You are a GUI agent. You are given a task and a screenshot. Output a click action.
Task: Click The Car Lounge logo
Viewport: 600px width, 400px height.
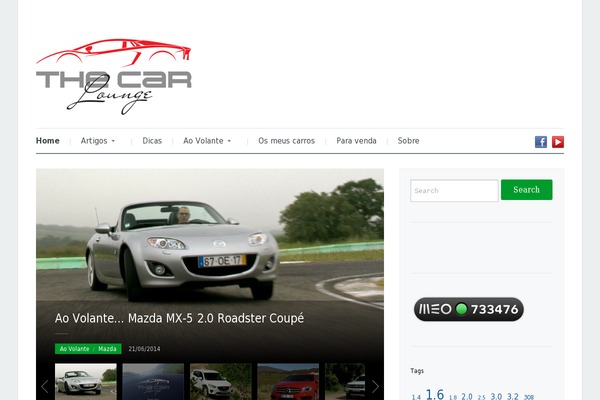point(114,77)
